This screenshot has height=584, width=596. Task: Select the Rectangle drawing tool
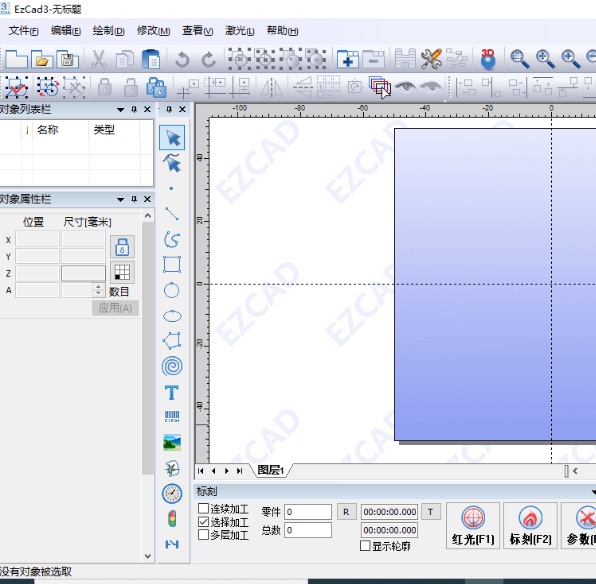[x=172, y=264]
